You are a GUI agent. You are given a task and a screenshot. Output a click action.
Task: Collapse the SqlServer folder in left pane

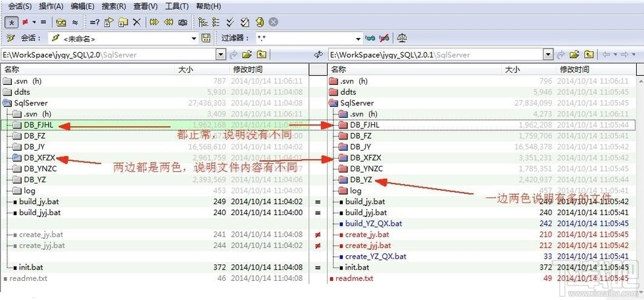(7, 103)
